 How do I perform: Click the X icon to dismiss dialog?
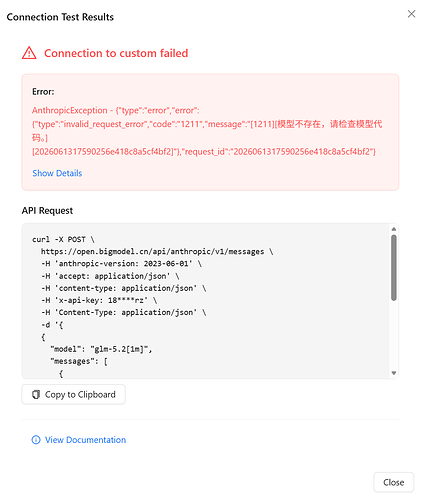411,14
